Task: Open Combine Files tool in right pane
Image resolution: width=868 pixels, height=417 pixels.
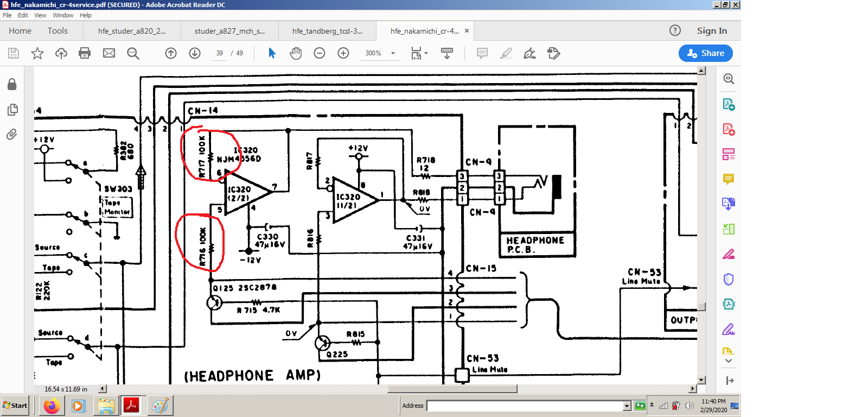Action: (x=729, y=204)
